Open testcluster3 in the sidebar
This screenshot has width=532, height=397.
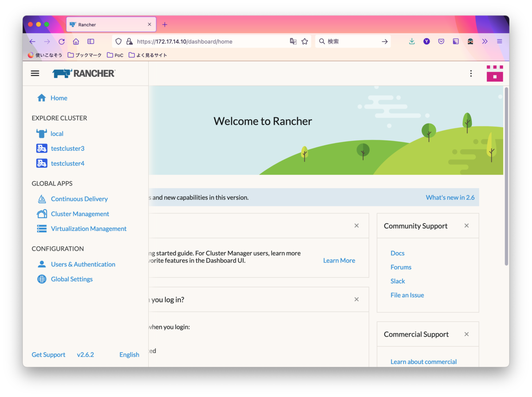pyautogui.click(x=67, y=148)
